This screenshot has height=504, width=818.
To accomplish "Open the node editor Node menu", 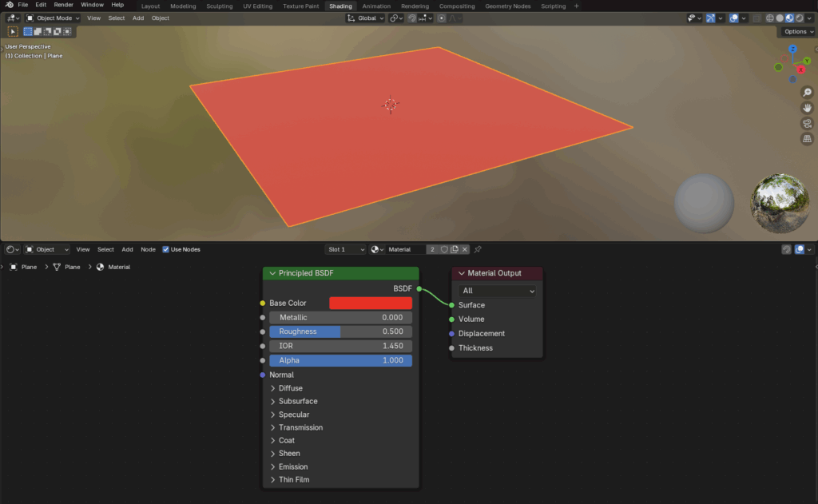I will pos(148,249).
